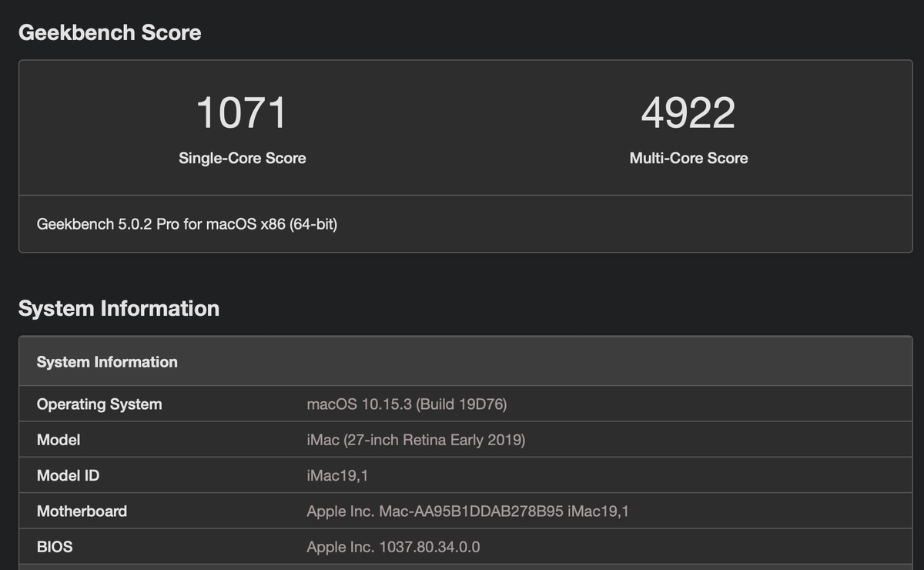Click the Model ID row label
Viewport: 924px width, 570px height.
[68, 475]
